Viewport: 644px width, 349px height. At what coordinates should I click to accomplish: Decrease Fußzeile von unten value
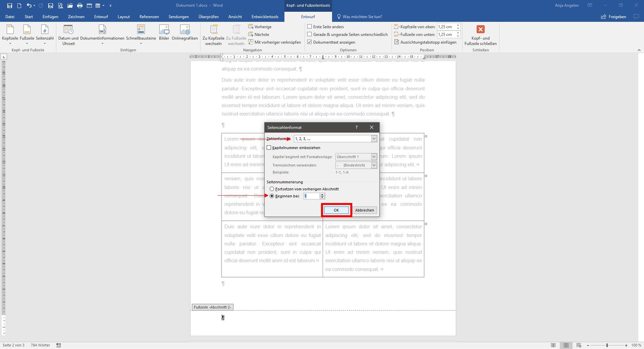458,36
